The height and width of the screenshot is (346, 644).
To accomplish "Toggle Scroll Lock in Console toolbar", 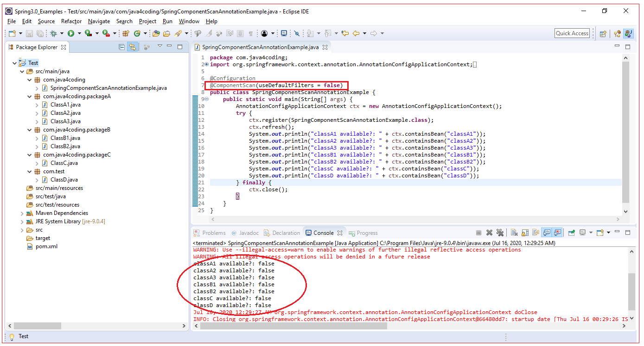I will pos(525,233).
